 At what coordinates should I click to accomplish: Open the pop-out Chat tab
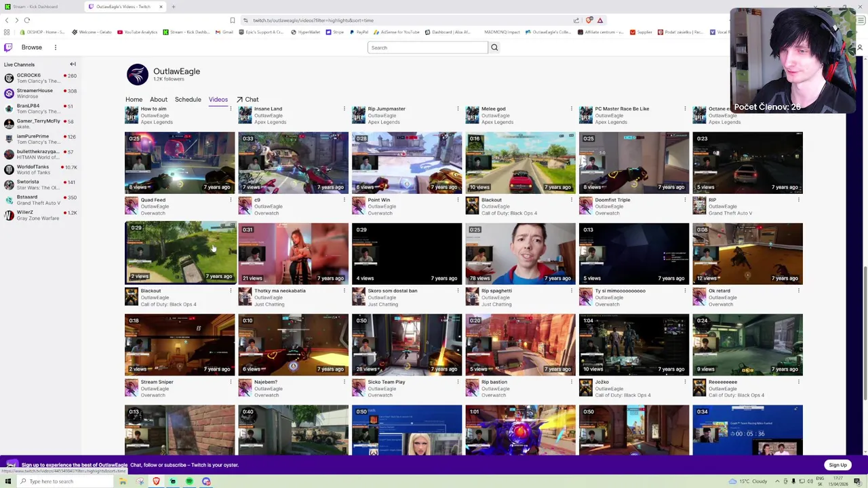[x=248, y=100]
